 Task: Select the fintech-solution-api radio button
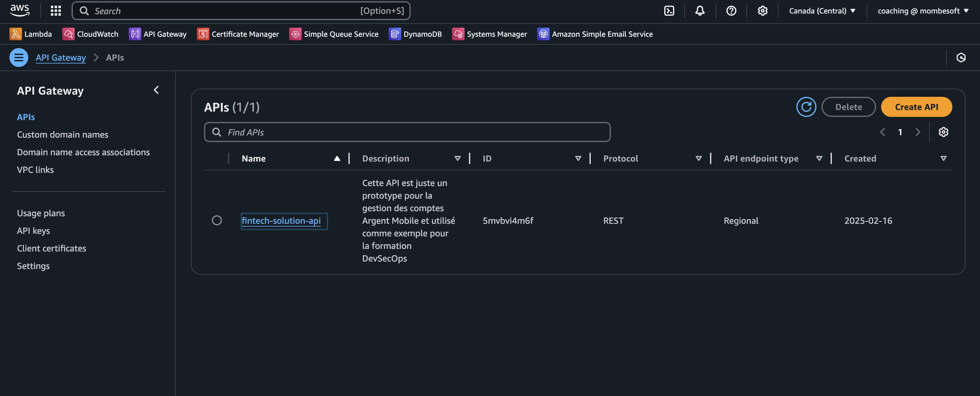217,220
